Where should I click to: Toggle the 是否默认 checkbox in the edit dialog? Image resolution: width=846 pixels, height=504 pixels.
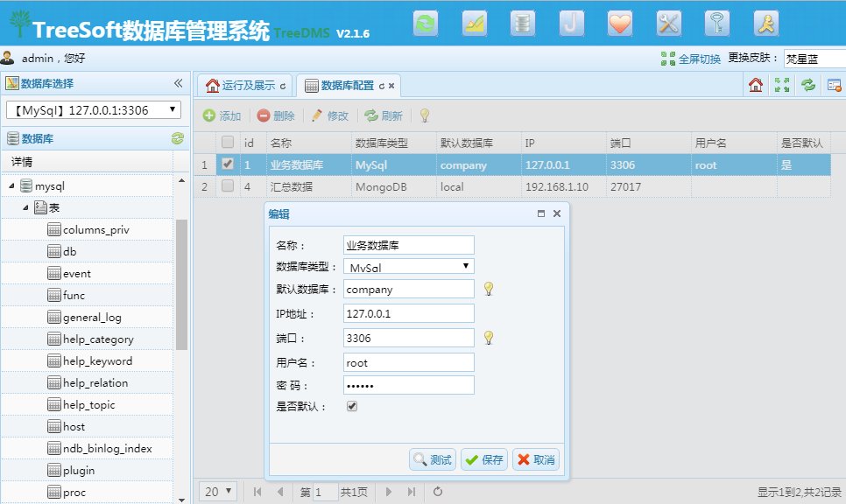pyautogui.click(x=351, y=405)
